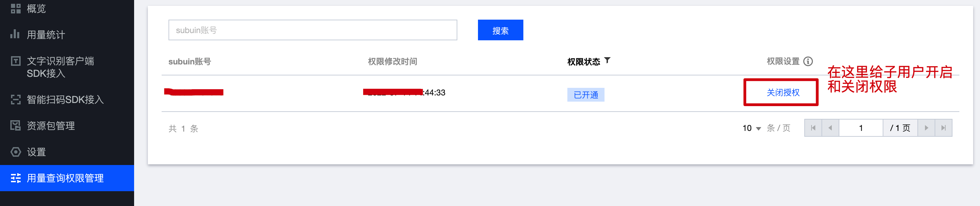Click the 用量查询权限管理 sliders icon
This screenshot has width=980, height=206.
[15, 178]
